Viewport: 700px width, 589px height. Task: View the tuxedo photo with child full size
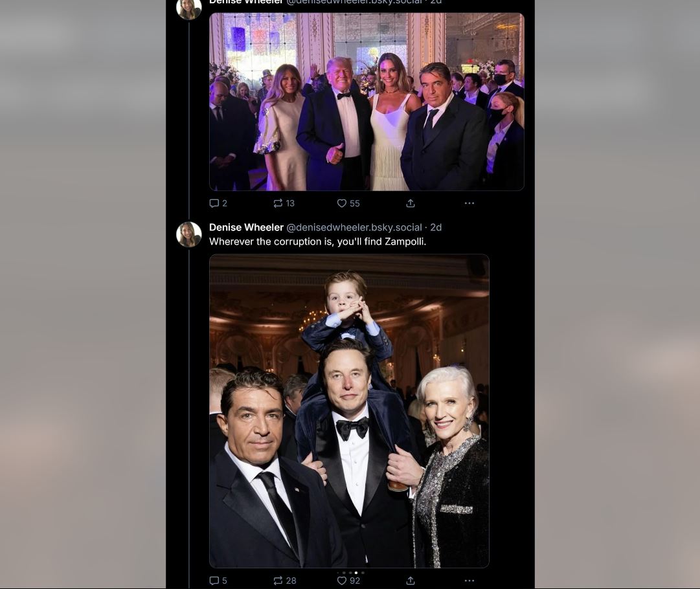tap(349, 411)
